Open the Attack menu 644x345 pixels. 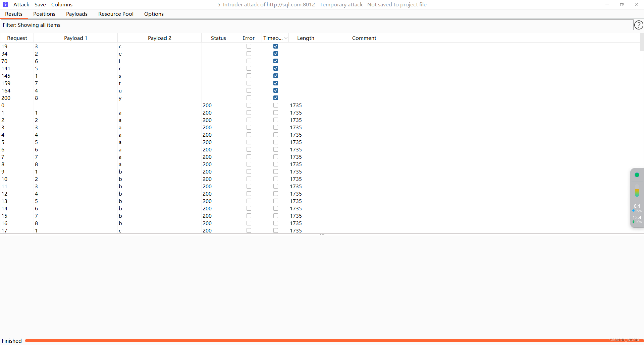21,4
